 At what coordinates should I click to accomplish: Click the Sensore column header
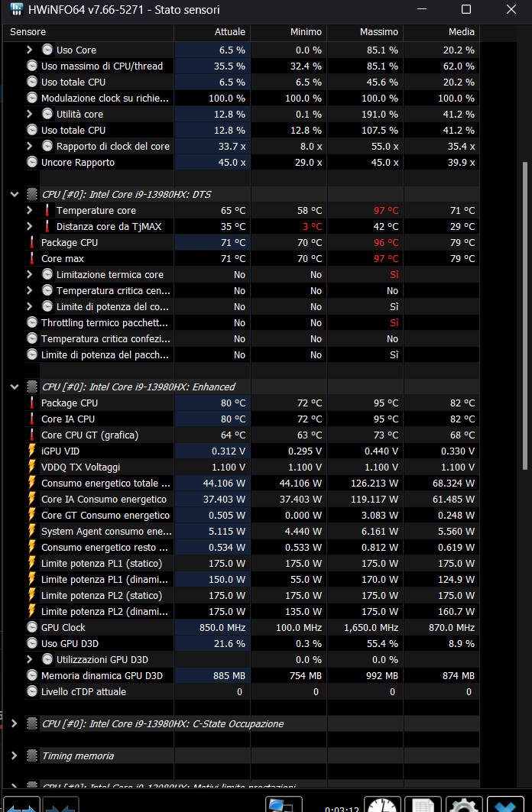click(89, 32)
